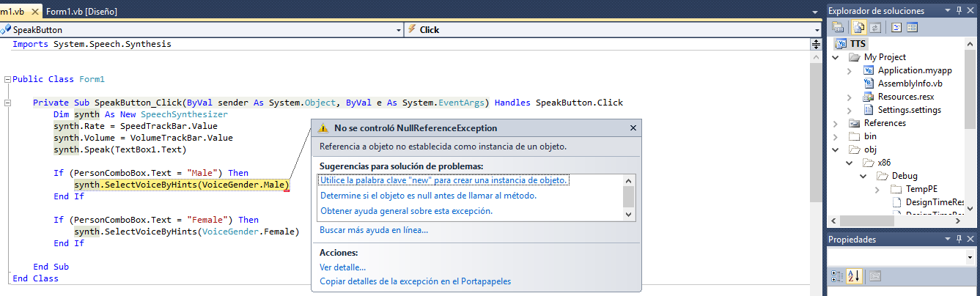980x296 pixels.
Task: Sort Properties panel alphabetically
Action: [854, 276]
